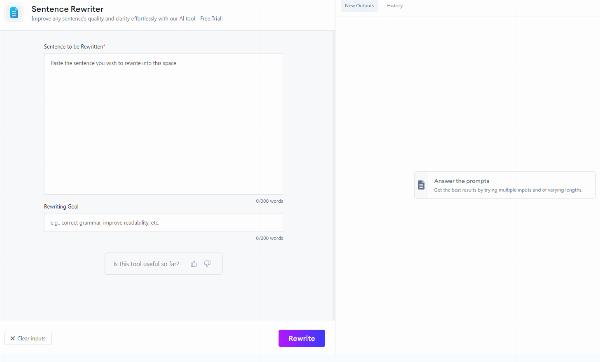The width and height of the screenshot is (600, 362).
Task: Switch to the New Outputs tab
Action: coord(359,6)
